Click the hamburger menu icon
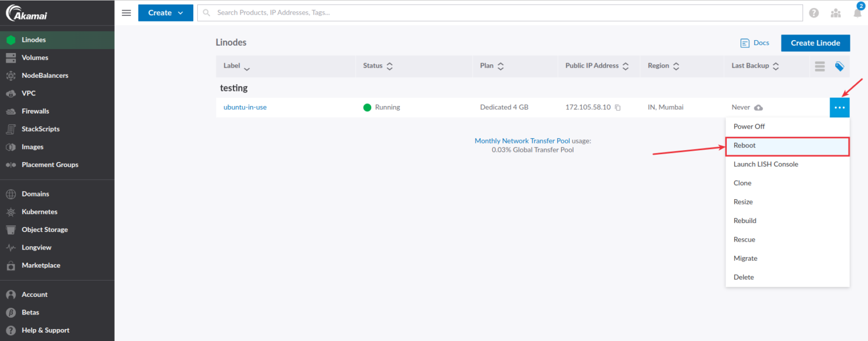 [126, 12]
